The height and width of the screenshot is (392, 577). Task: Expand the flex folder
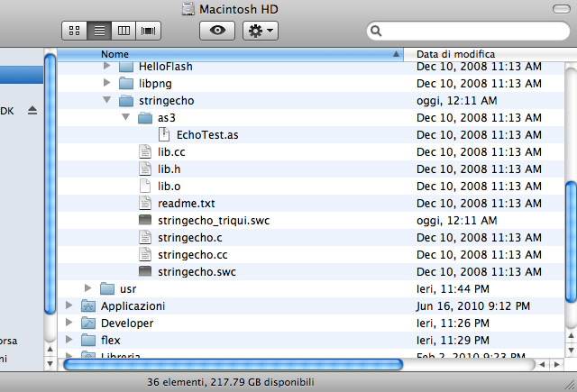[69, 339]
